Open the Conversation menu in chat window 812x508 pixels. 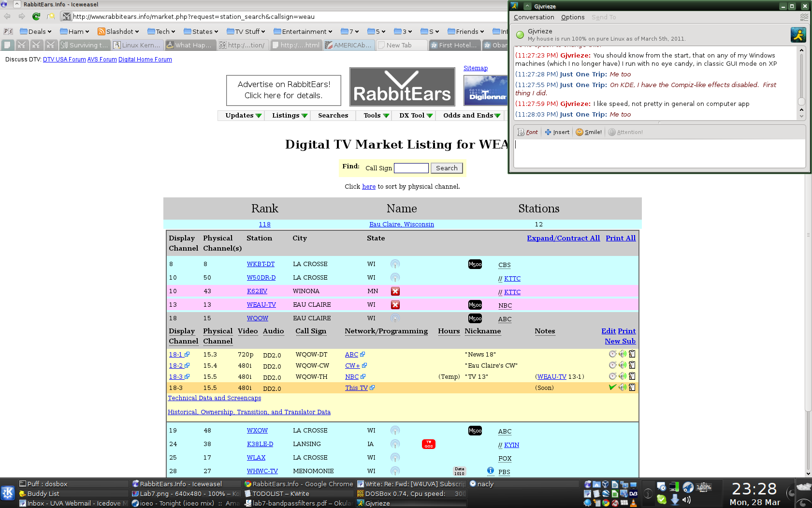(x=534, y=17)
